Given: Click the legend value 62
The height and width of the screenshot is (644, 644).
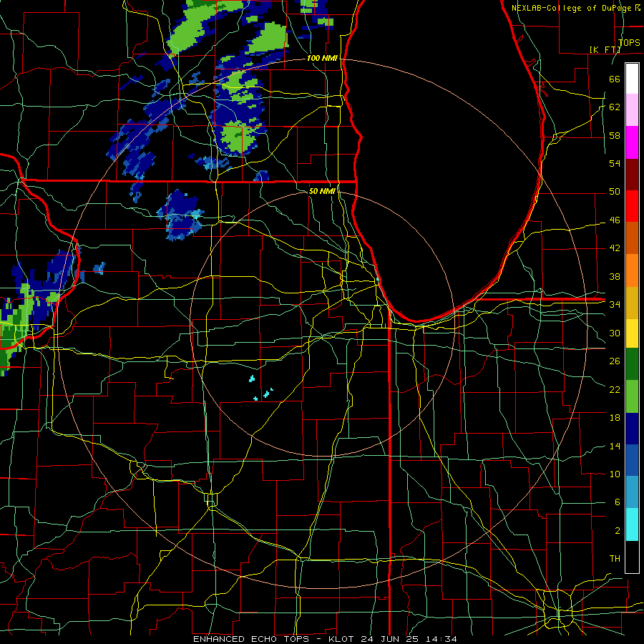Looking at the screenshot, I should 615,107.
